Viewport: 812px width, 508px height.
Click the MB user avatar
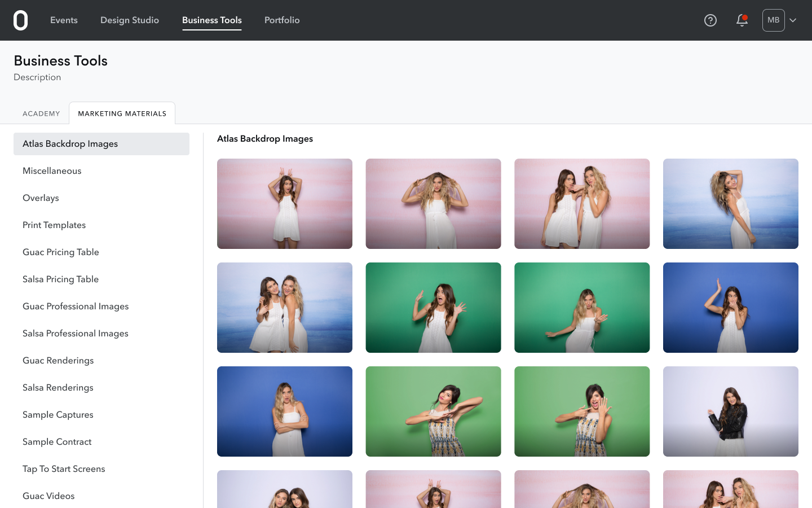tap(774, 20)
